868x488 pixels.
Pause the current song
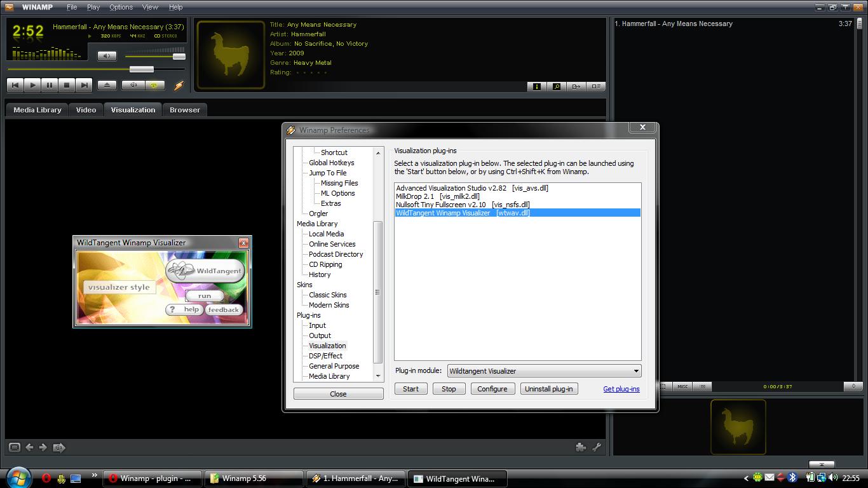coord(50,85)
